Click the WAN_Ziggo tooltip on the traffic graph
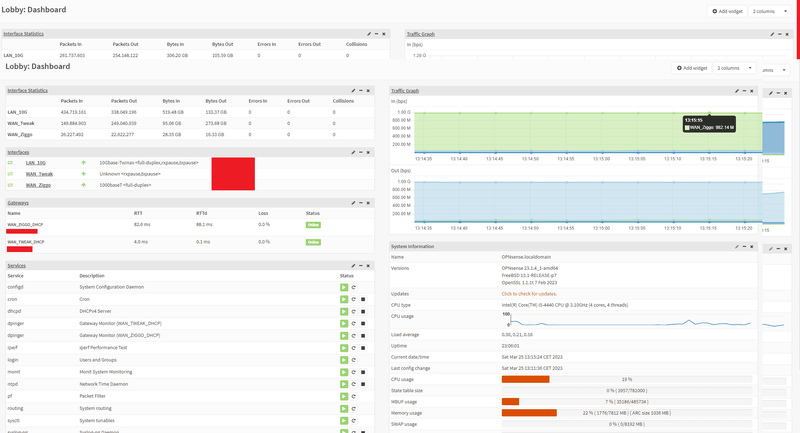800x433 pixels. pyautogui.click(x=709, y=124)
